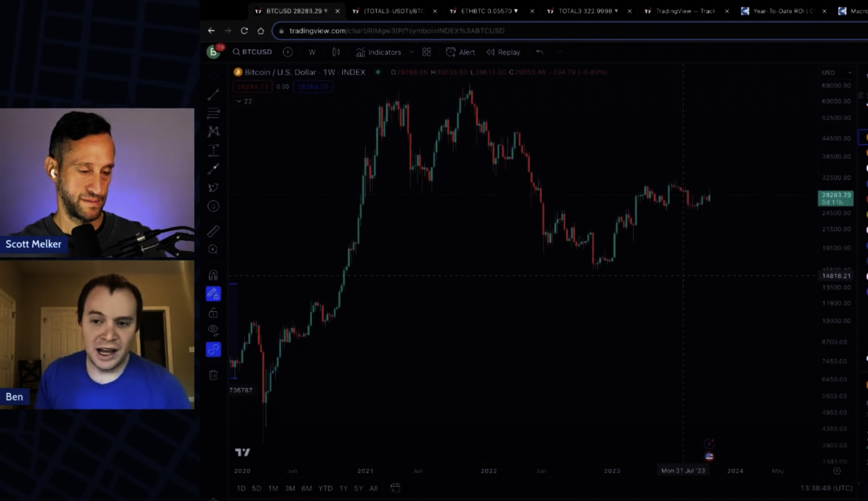This screenshot has width=868, height=501.
Task: Close the ETHBTC browser tab
Action: click(532, 11)
